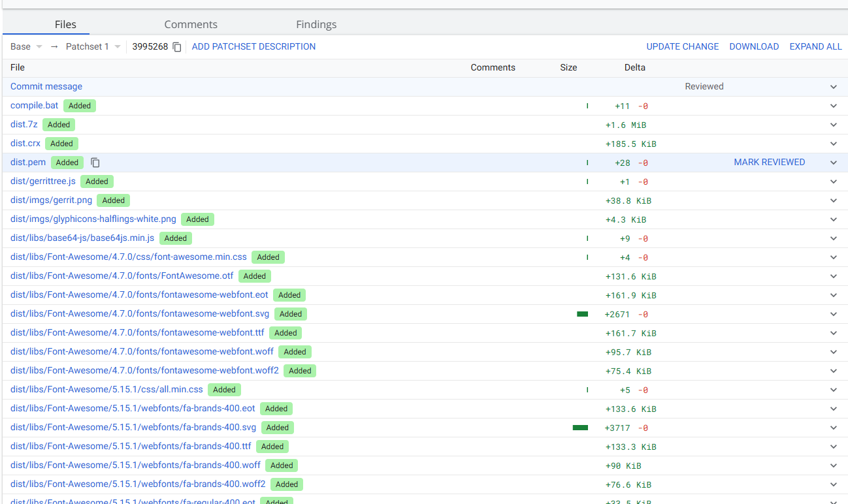Expand the Commit message row
This screenshot has height=504, width=848.
833,87
